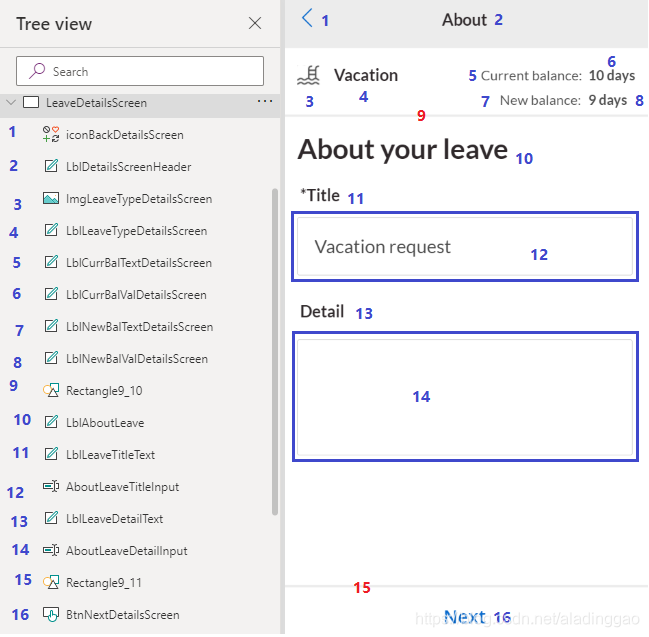Image resolution: width=649 pixels, height=637 pixels.
Task: Click the label icon beside LblNewBalTextDetailsScreen
Action: click(x=51, y=326)
